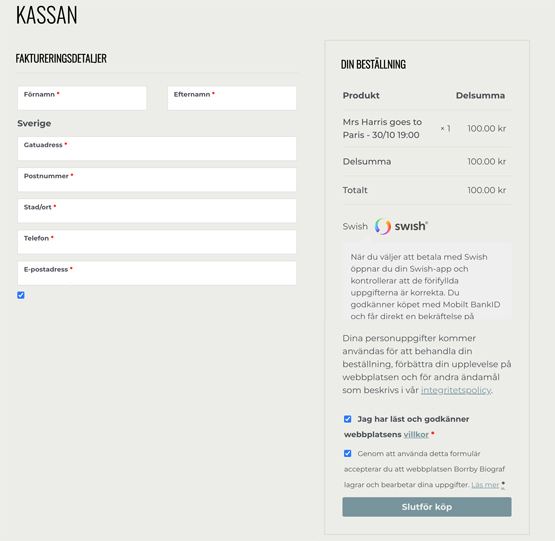Click into the Gatuadress field
The image size is (555, 541).
[x=157, y=149]
